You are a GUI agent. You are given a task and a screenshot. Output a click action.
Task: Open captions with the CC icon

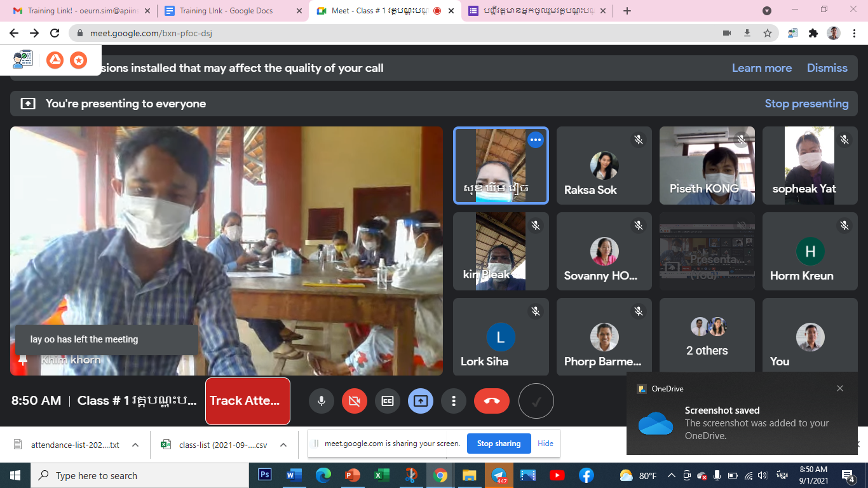pos(388,401)
